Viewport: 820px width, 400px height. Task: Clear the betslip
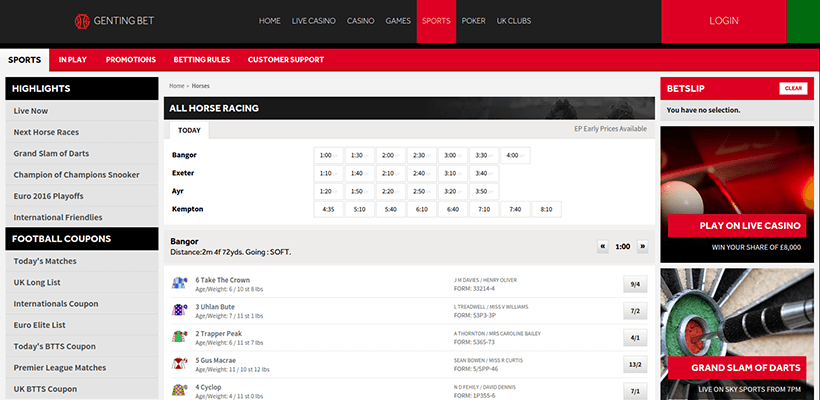tap(793, 88)
